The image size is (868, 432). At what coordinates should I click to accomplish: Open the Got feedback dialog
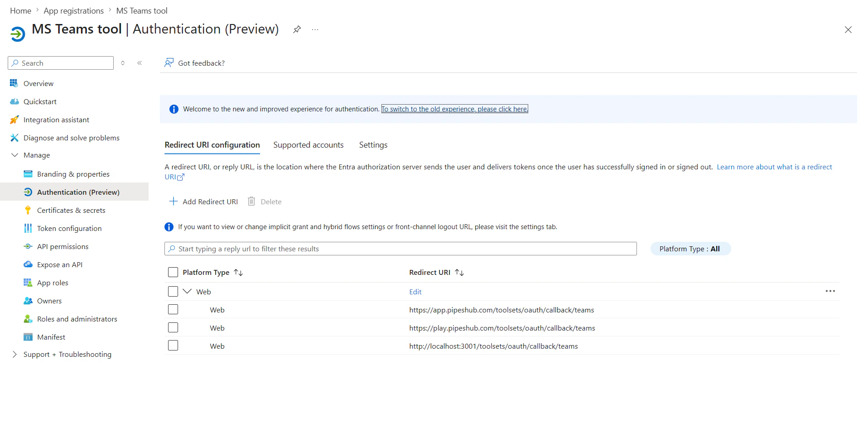click(194, 63)
